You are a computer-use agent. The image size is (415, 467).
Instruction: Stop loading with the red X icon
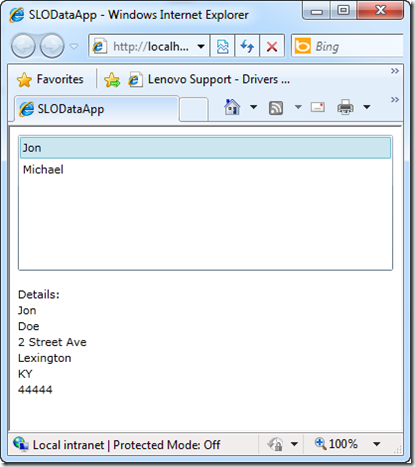(272, 46)
